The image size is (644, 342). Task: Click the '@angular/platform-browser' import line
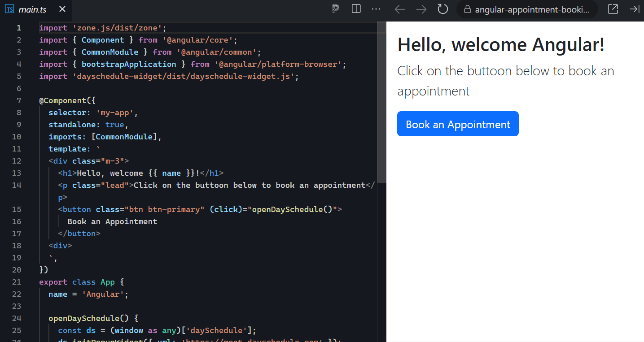tap(193, 64)
